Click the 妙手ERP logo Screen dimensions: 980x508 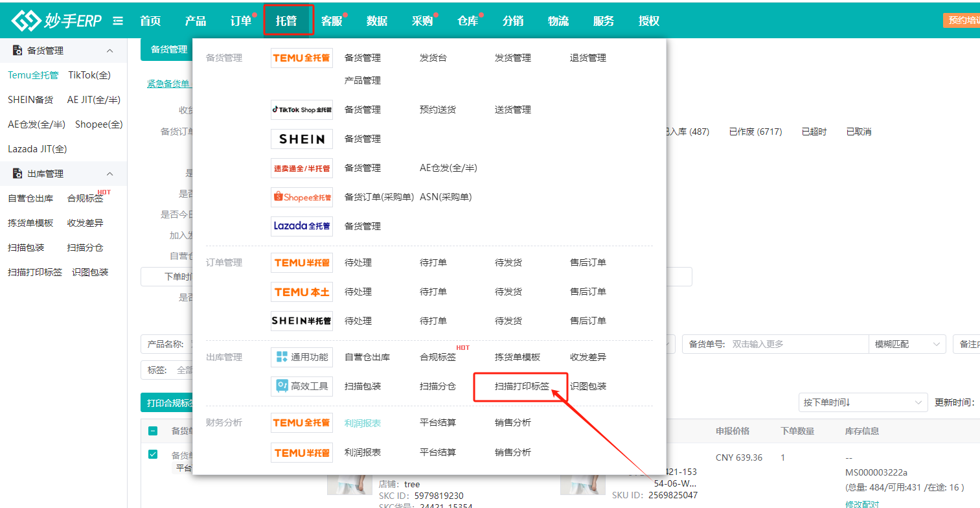coord(56,21)
